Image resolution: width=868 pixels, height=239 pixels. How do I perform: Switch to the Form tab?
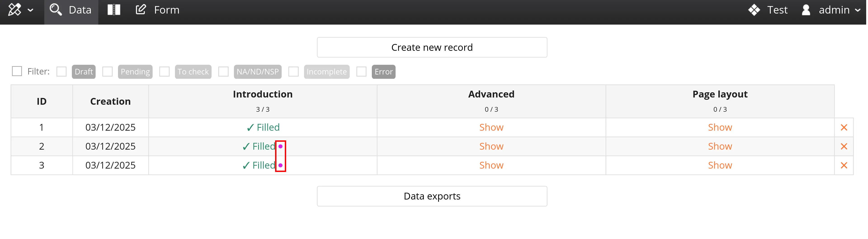158,10
